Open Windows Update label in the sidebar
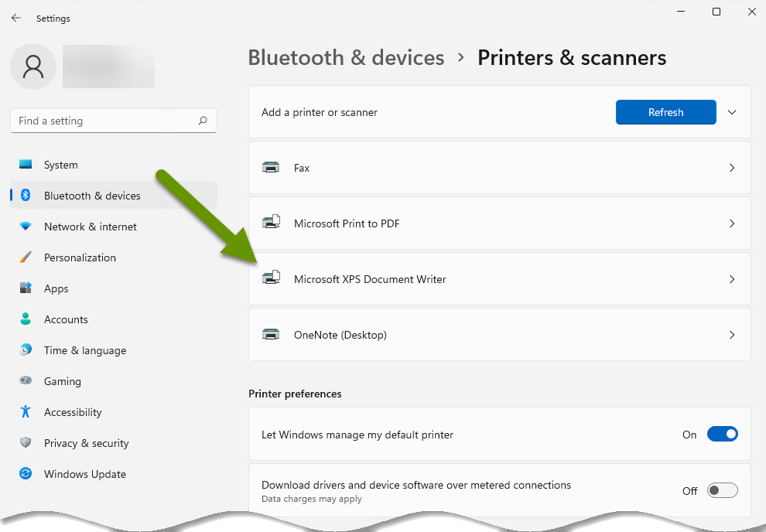Viewport: 766px width, 532px height. pyautogui.click(x=85, y=475)
